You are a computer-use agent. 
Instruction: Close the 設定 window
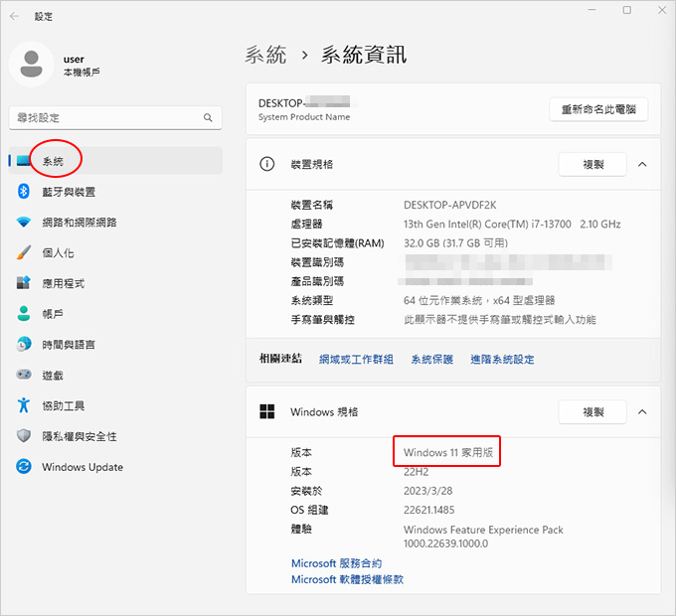[x=662, y=10]
